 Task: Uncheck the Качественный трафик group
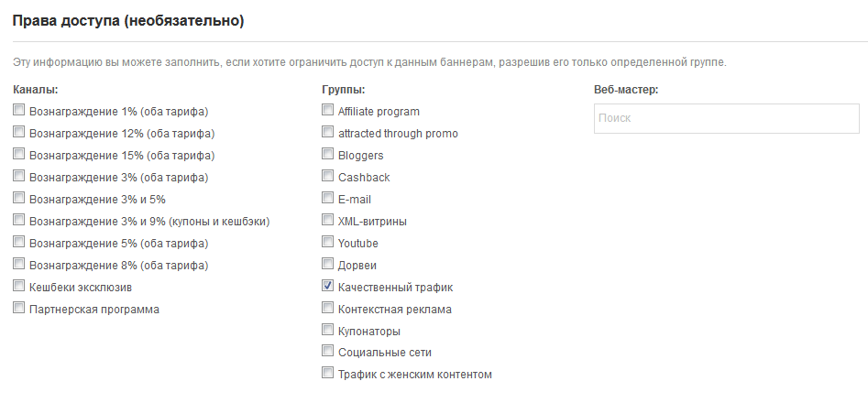tap(328, 287)
